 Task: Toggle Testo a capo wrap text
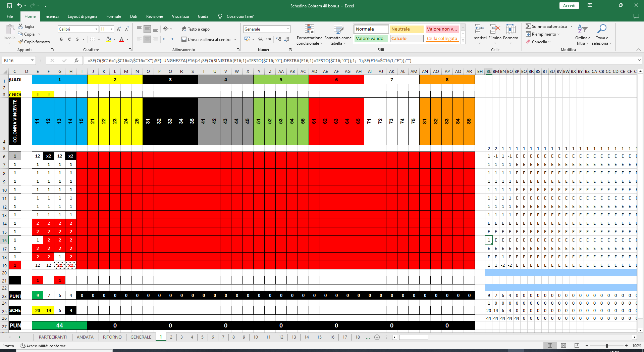(x=196, y=29)
